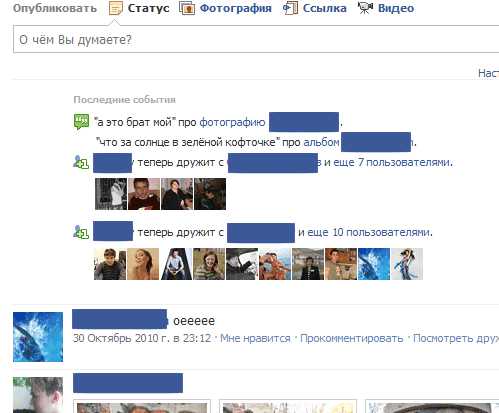The width and height of the screenshot is (499, 413).
Task: Click the status text 'ооеееее'
Action: (x=194, y=321)
